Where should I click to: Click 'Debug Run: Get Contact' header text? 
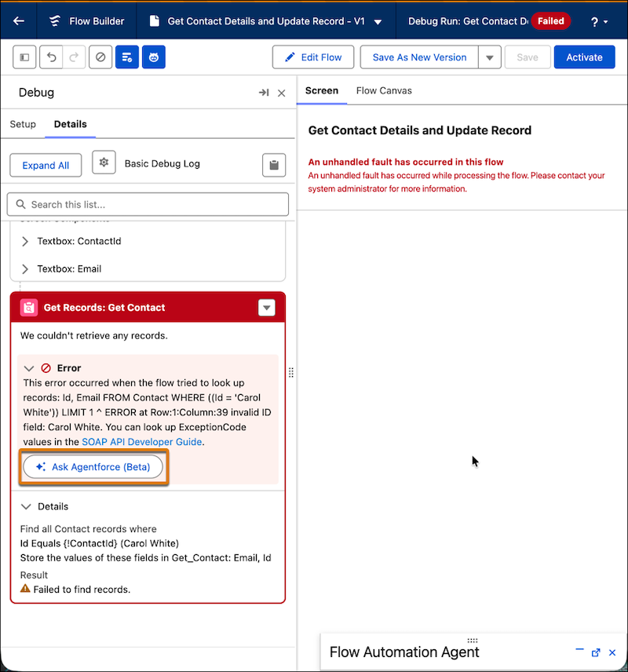coord(468,21)
